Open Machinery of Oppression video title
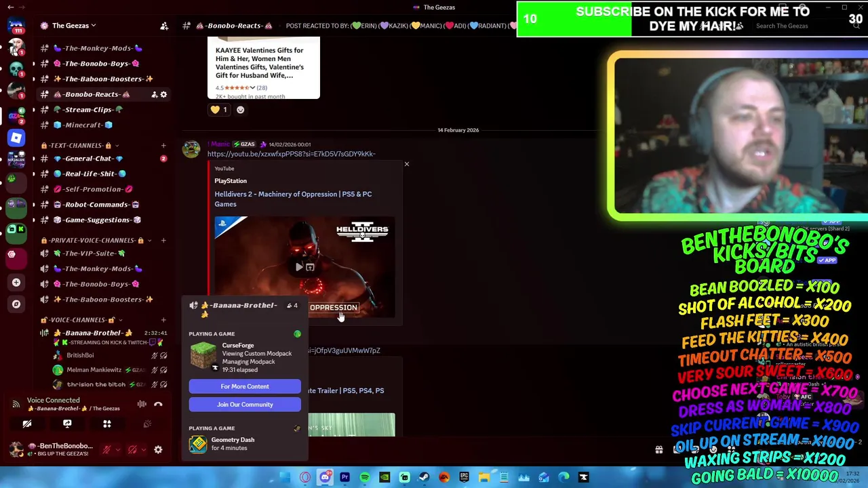 tap(293, 199)
